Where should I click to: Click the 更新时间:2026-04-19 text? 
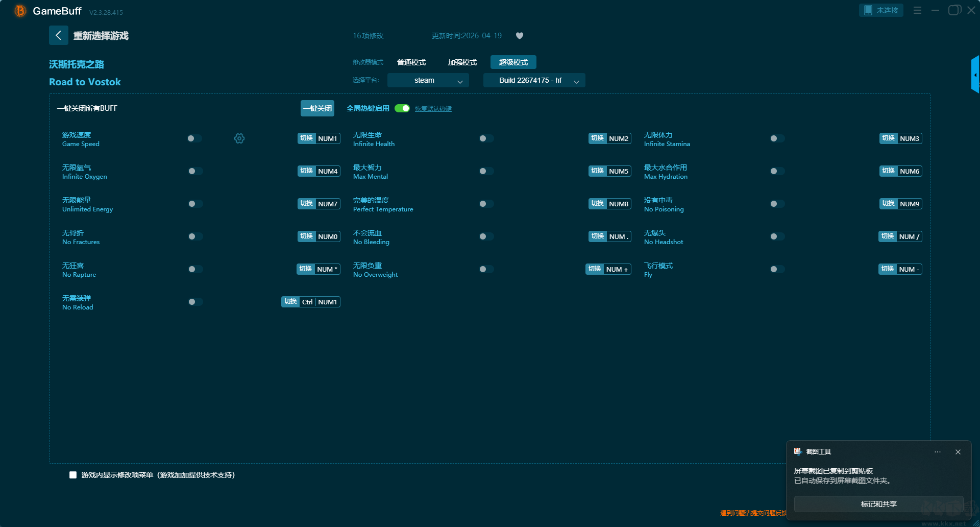coord(467,36)
